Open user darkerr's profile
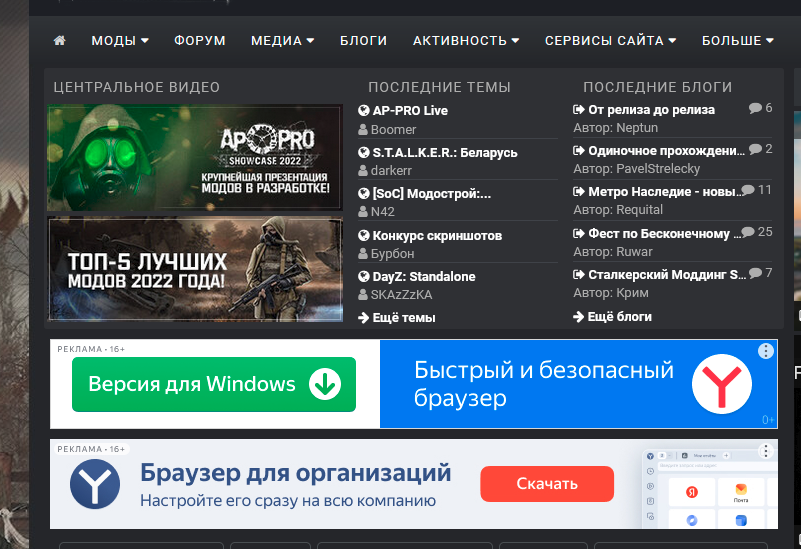Viewport: 801px width, 549px height. pyautogui.click(x=391, y=171)
